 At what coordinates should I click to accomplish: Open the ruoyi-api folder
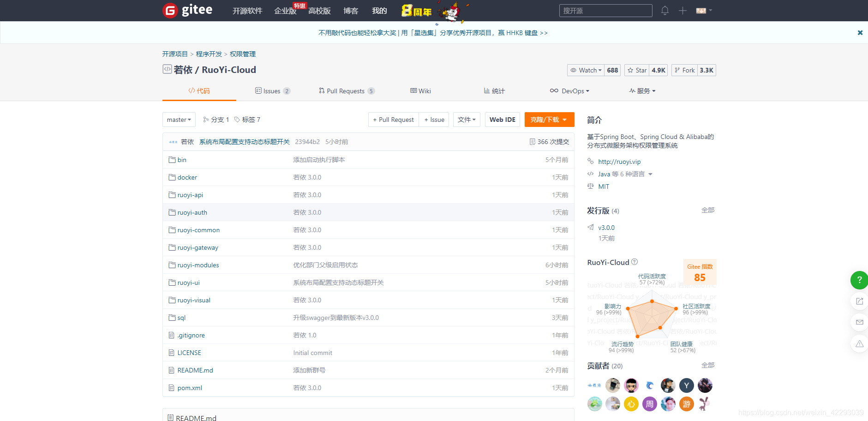[x=190, y=195]
